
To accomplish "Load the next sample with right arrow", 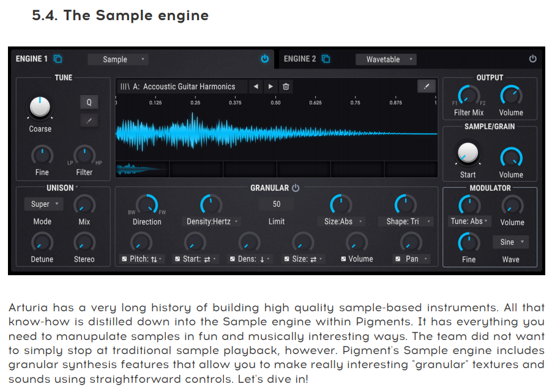I will pos(270,87).
